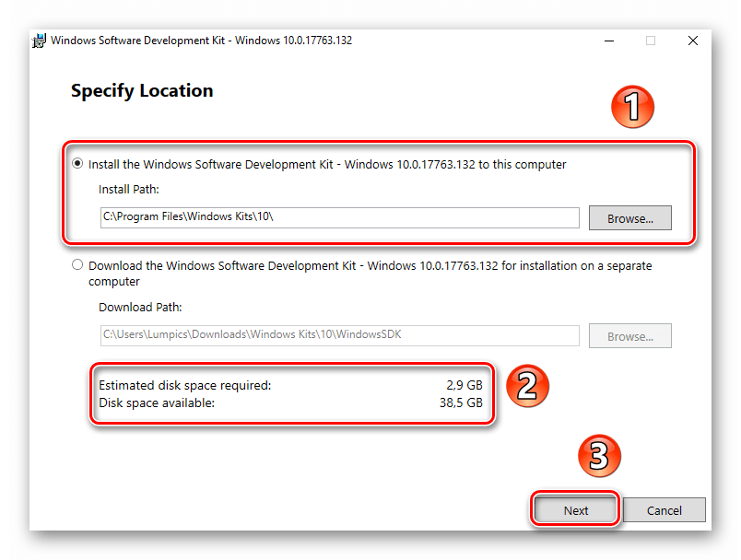The height and width of the screenshot is (560, 741).
Task: Click the red number 3 badge
Action: pyautogui.click(x=598, y=456)
